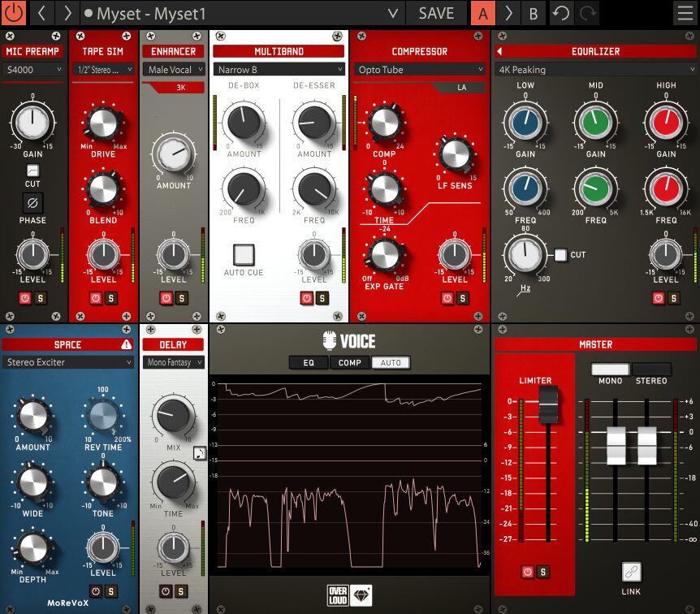700x614 pixels.
Task: Enable the Cut checkbox in Equalizer
Action: pyautogui.click(x=560, y=255)
